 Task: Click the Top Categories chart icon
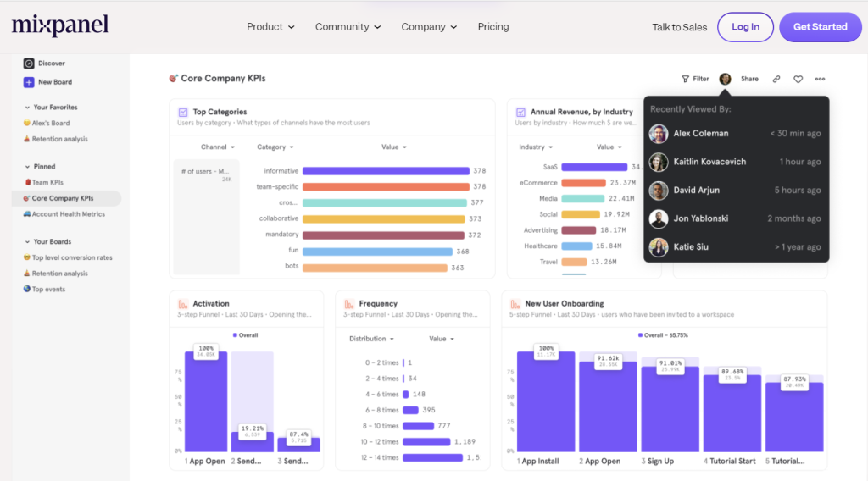(x=183, y=113)
